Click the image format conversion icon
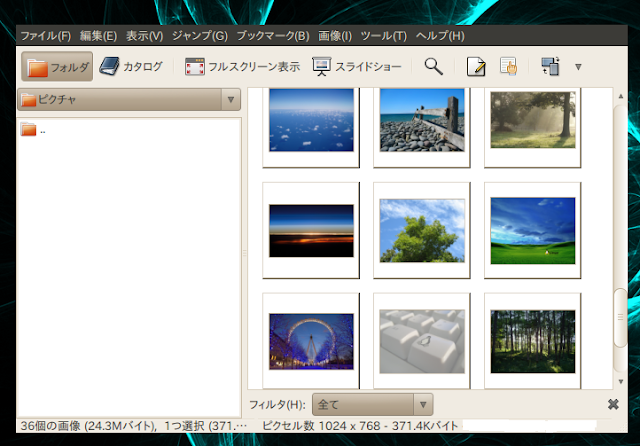The image size is (640, 446). coord(550,67)
